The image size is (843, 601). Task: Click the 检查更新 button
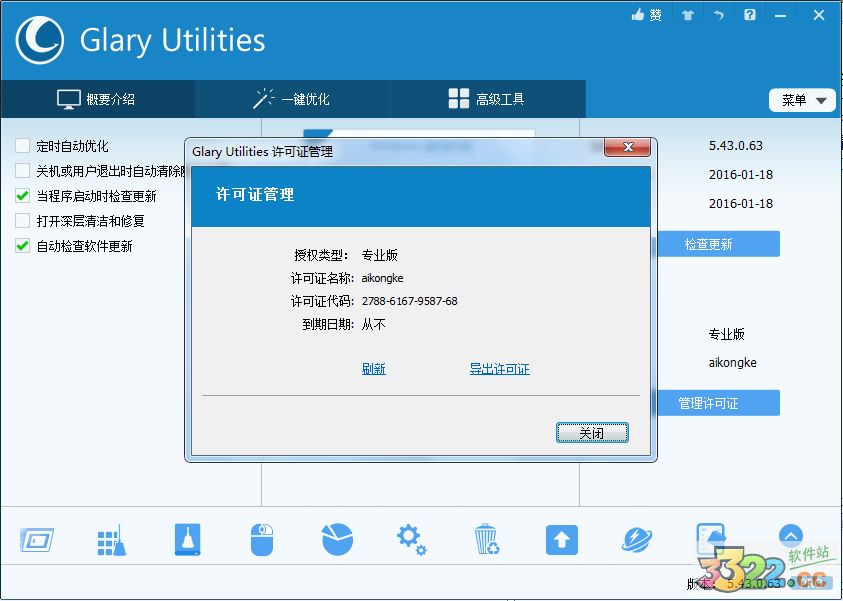pos(718,244)
